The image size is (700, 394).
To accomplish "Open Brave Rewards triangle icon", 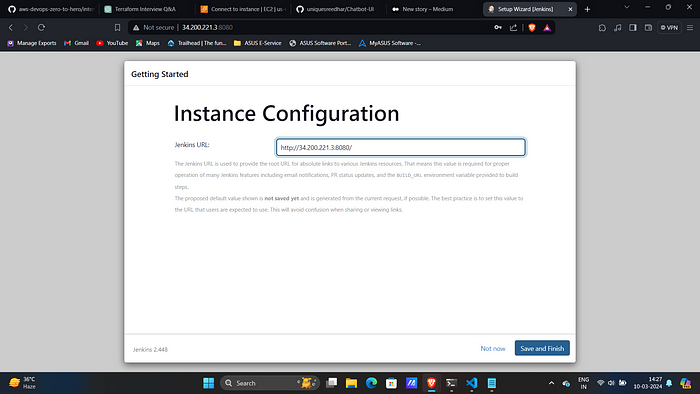I will pyautogui.click(x=547, y=28).
